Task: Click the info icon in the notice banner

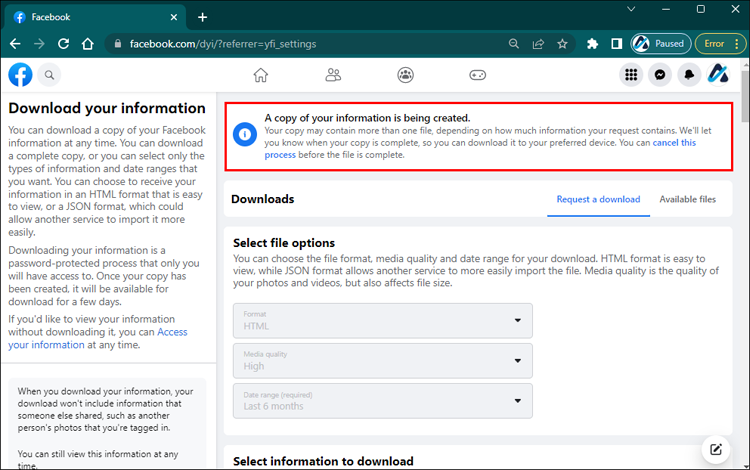Action: click(x=245, y=134)
